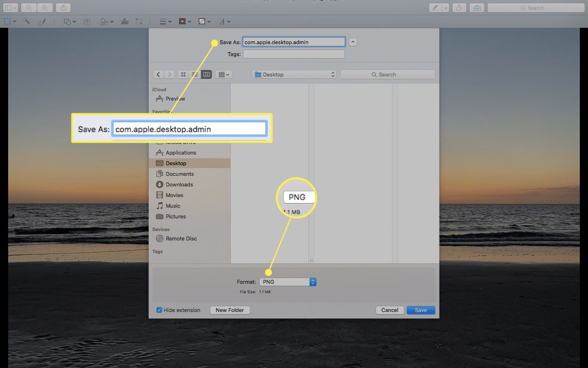Open the Border Color swatch picker
This screenshot has width=588, height=368.
point(185,21)
